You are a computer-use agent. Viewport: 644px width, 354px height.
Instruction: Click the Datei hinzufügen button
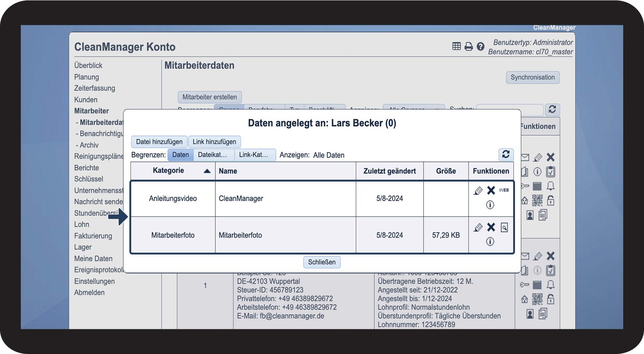pos(159,142)
